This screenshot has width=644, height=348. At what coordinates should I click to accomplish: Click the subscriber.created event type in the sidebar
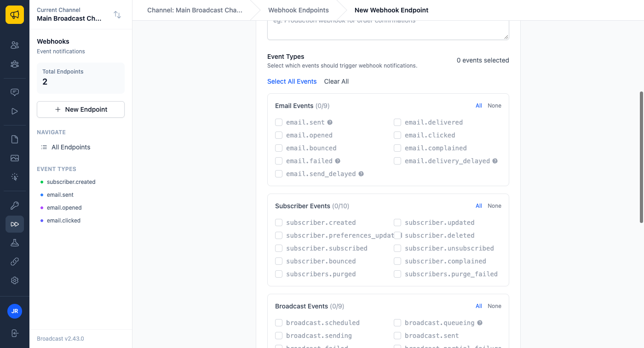coord(71,182)
